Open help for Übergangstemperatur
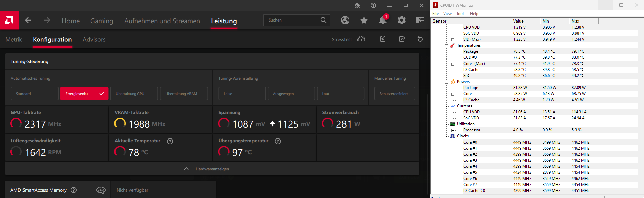The height and width of the screenshot is (198, 644). pyautogui.click(x=278, y=141)
